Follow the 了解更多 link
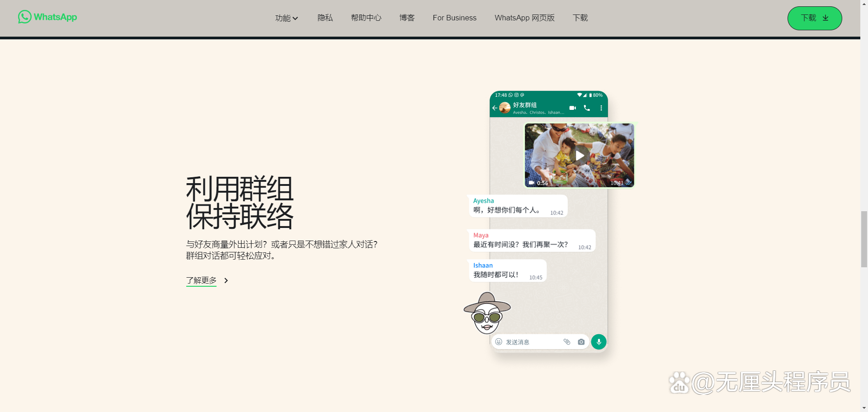 [202, 280]
